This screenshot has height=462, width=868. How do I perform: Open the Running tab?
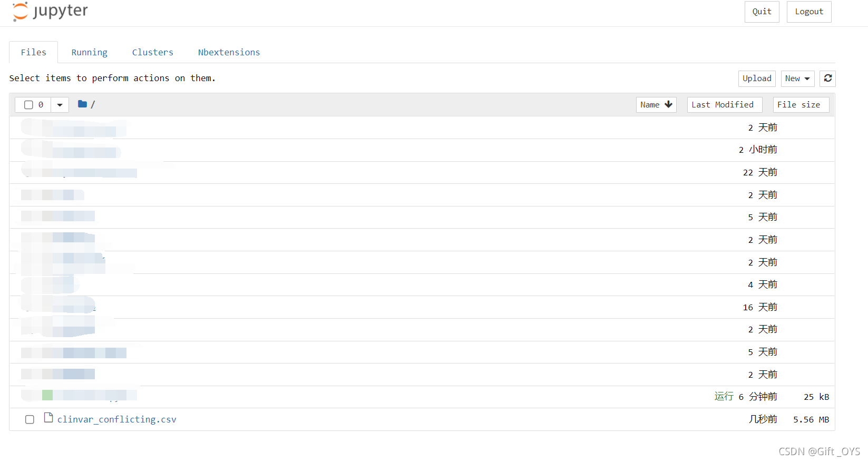(x=89, y=52)
